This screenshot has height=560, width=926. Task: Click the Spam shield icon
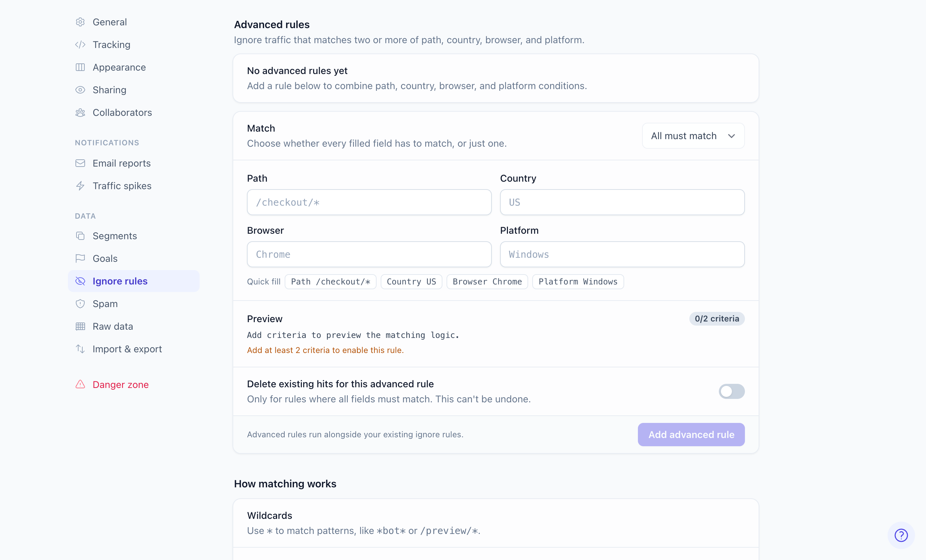click(x=80, y=303)
